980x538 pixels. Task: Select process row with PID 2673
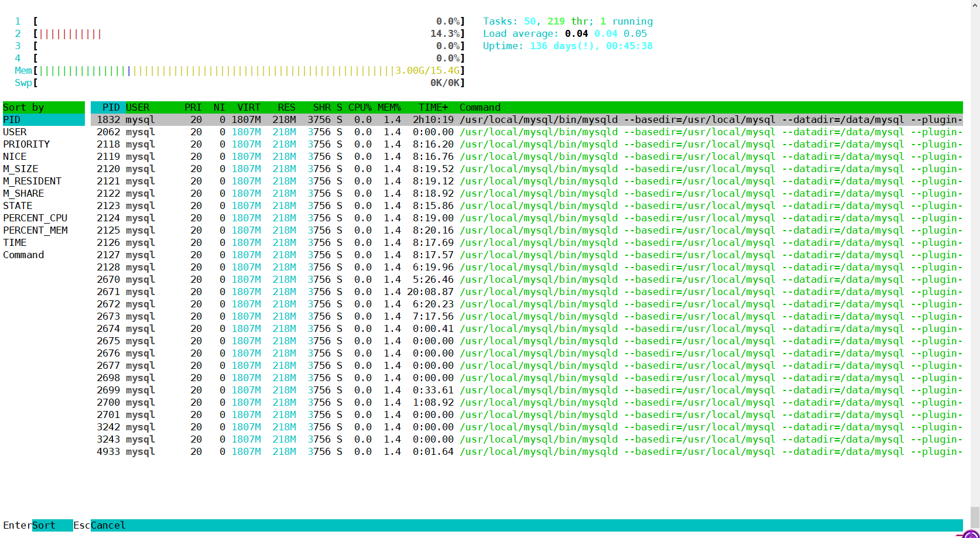(527, 316)
